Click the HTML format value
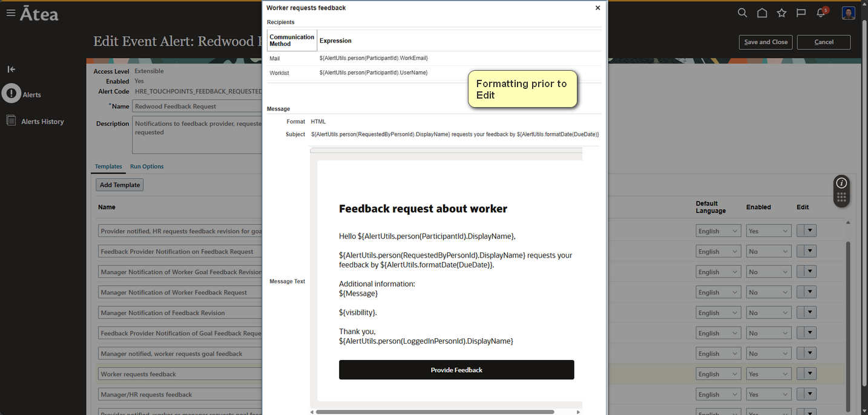 tap(318, 122)
